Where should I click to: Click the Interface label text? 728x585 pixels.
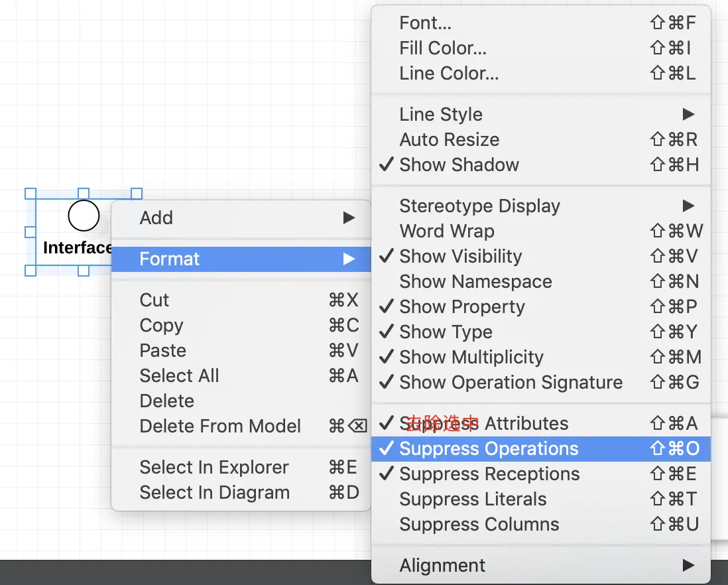pyautogui.click(x=78, y=248)
